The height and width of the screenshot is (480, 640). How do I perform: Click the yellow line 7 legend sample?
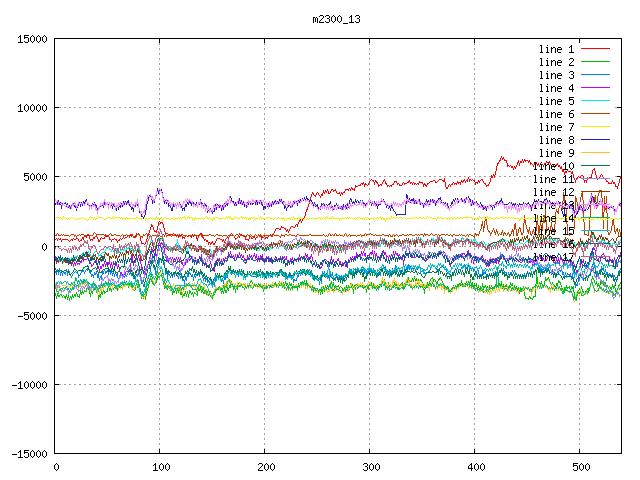click(x=595, y=127)
